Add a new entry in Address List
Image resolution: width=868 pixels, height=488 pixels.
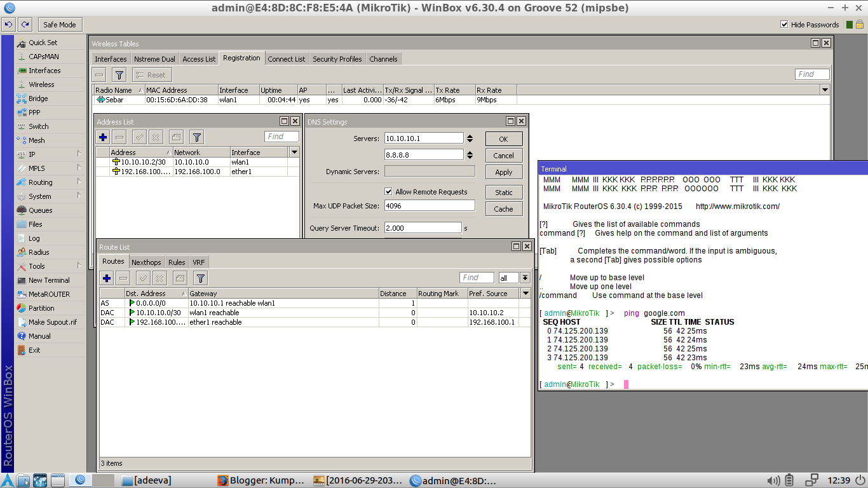point(103,137)
